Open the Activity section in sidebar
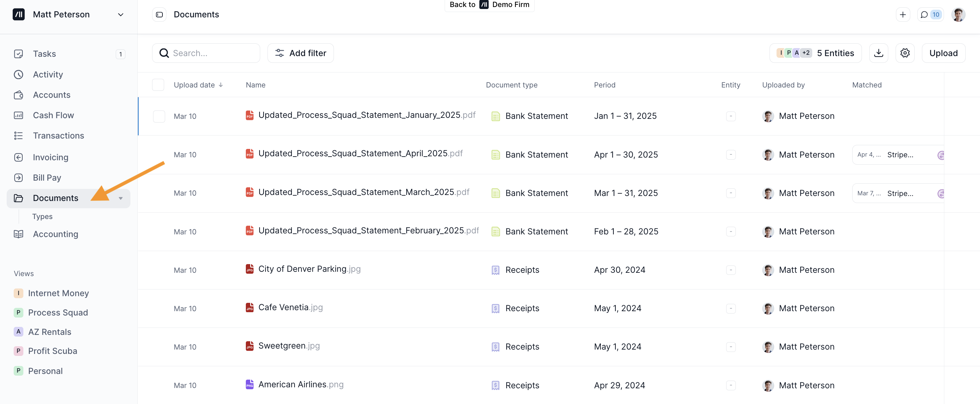Screen dimensions: 980x404 48,74
